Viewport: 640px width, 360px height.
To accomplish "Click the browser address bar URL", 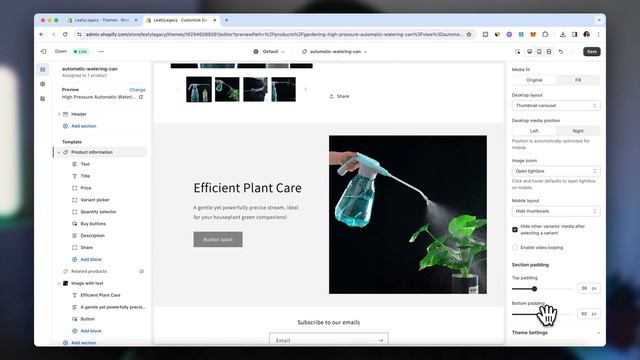I will pyautogui.click(x=273, y=35).
